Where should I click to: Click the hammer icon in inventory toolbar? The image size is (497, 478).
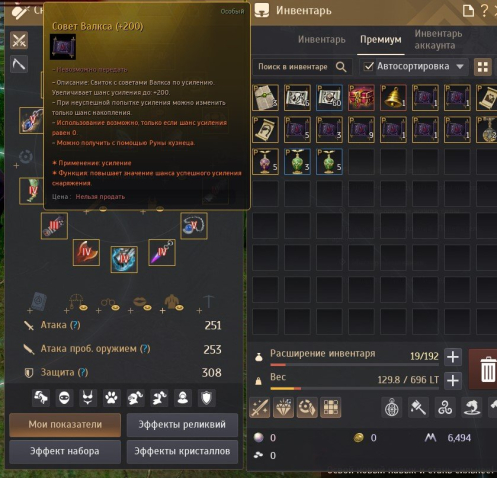pyautogui.click(x=418, y=407)
